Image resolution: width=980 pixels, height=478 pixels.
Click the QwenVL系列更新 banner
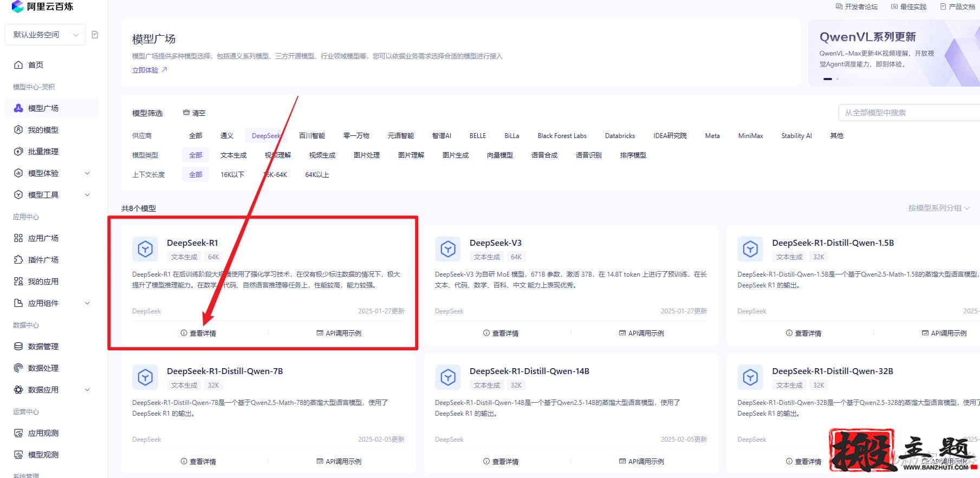click(894, 53)
